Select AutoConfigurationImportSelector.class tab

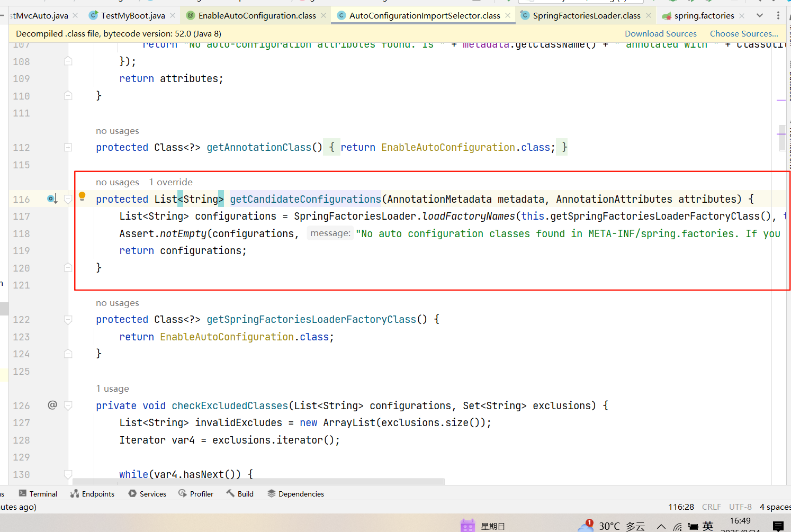click(x=424, y=15)
